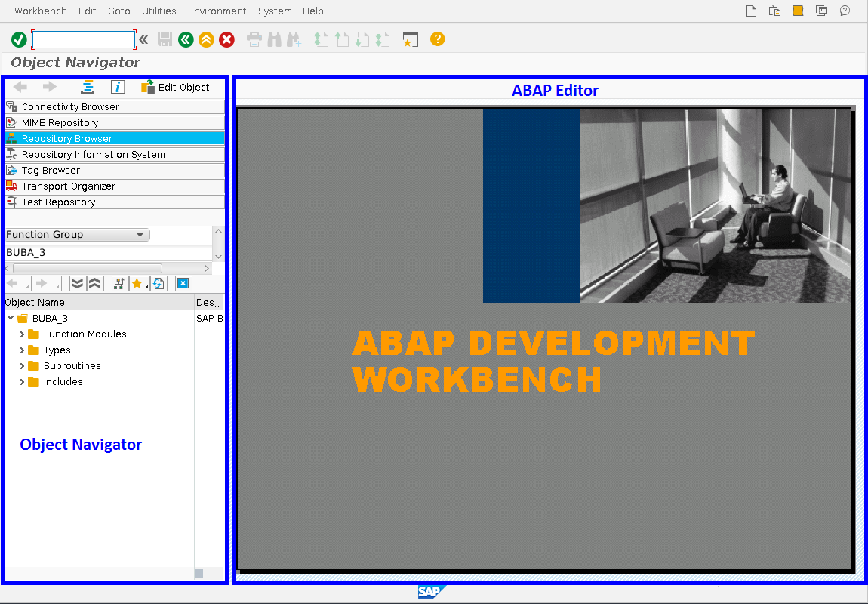Click the red Cancel X icon

coord(226,39)
